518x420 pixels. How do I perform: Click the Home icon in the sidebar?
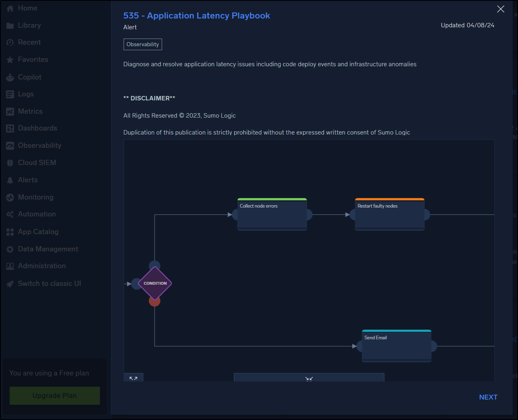pos(10,8)
